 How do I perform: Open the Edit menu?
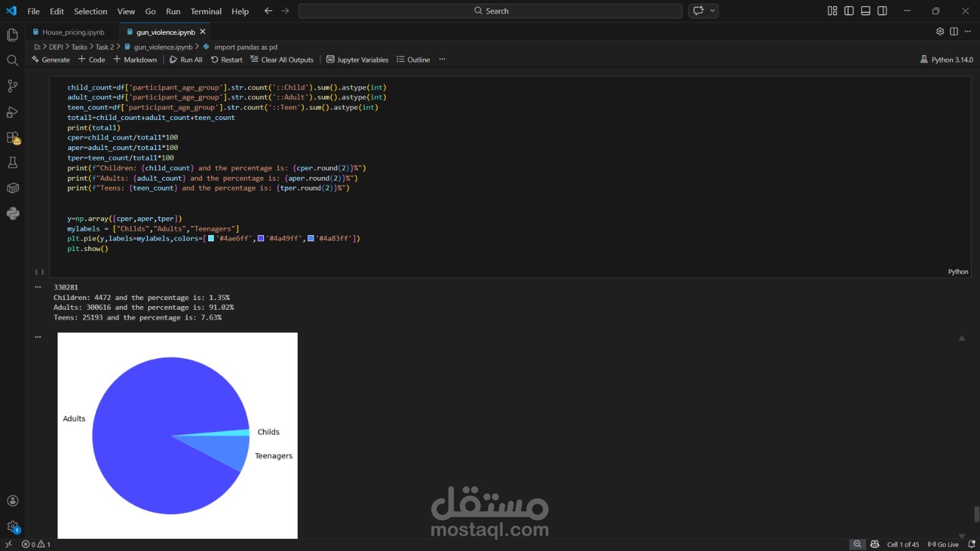pyautogui.click(x=57, y=11)
